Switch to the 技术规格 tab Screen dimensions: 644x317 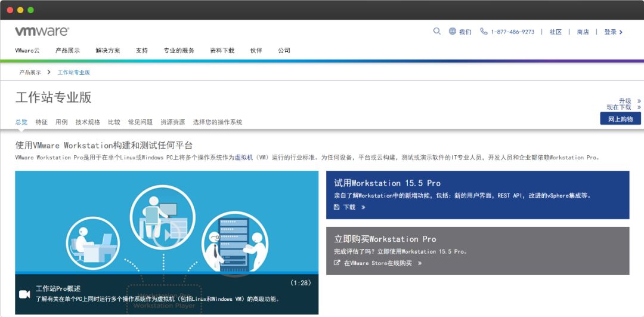(88, 122)
